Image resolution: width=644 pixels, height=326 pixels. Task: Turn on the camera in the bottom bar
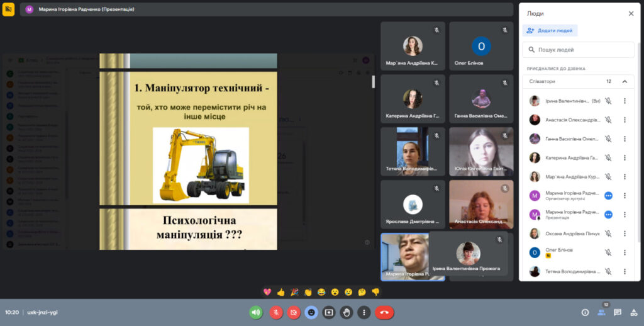(x=293, y=312)
